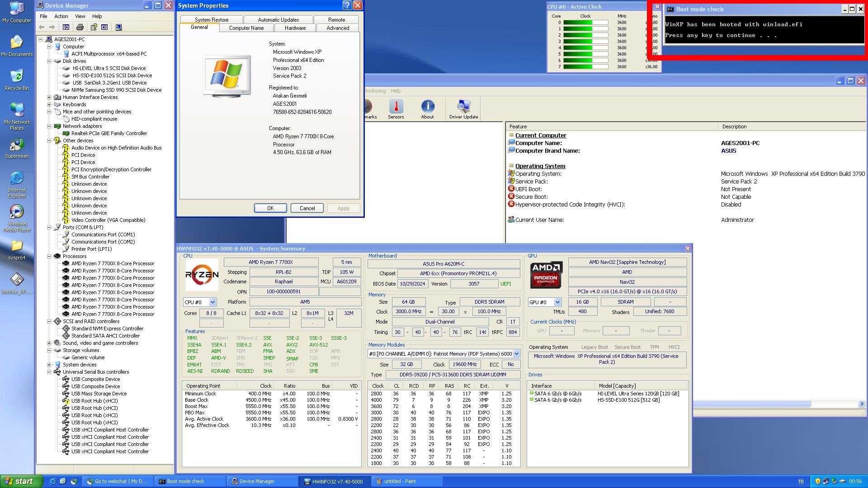Screen dimensions: 868x488
Task: Expand Sound, video and game controllers node
Action: [49, 343]
